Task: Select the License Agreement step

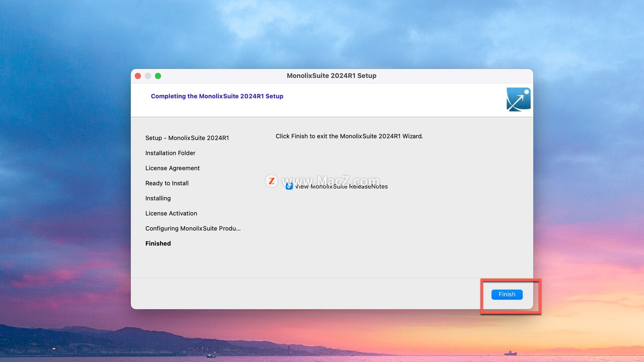Action: point(172,168)
